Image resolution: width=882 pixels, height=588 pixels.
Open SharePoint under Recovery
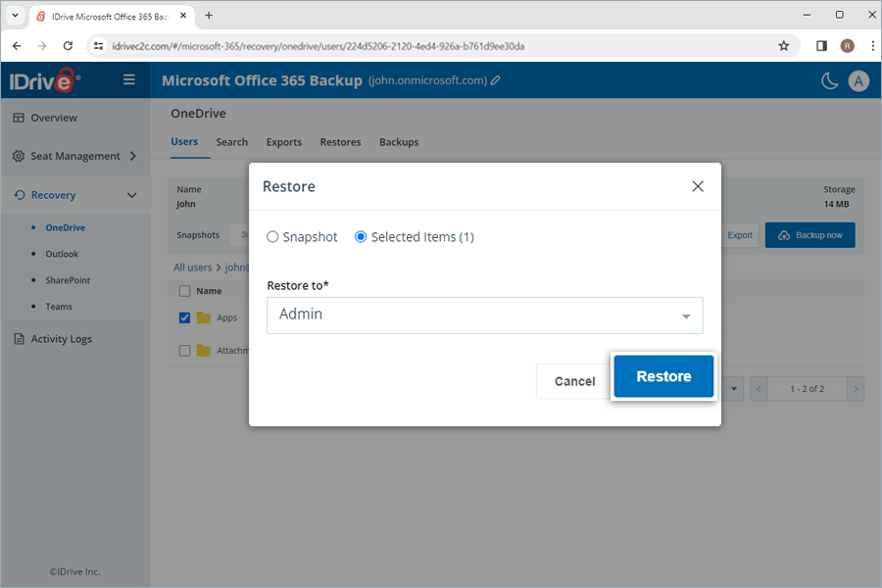68,280
